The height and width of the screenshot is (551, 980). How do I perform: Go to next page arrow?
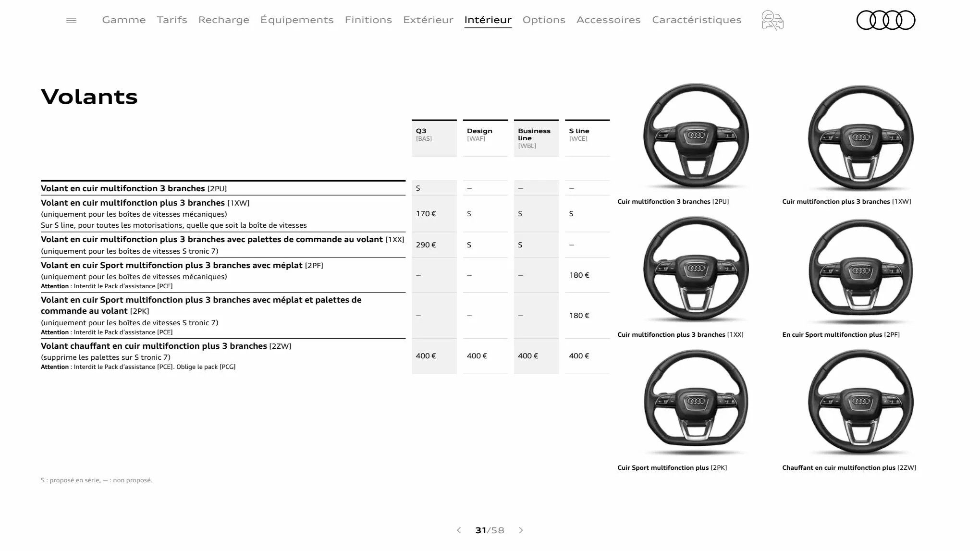click(521, 530)
